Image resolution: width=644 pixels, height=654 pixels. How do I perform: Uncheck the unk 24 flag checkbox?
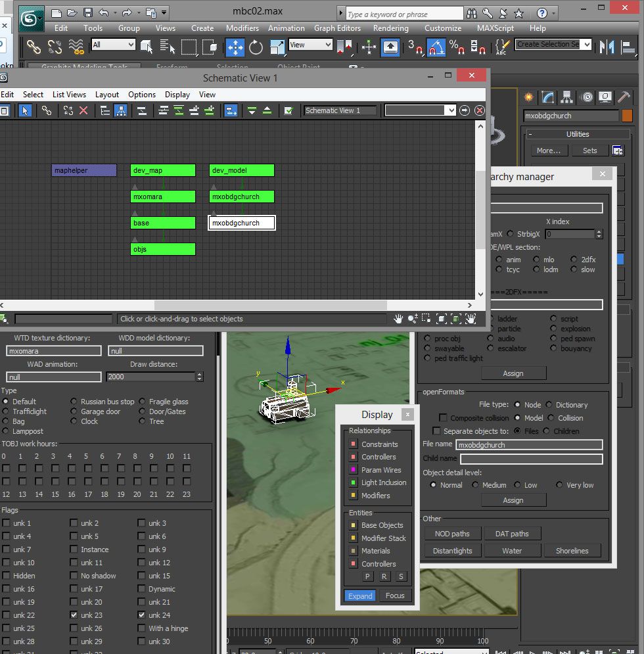[x=142, y=615]
